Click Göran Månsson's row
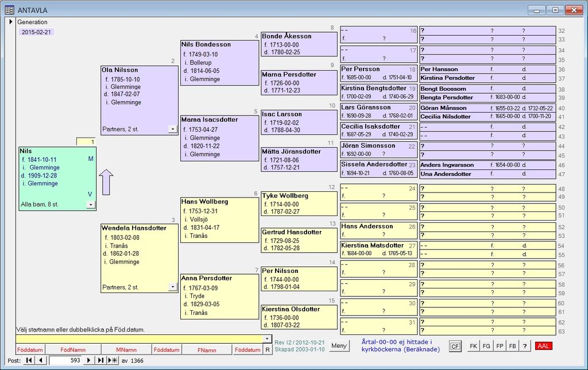Viewport: 588px width, 370px height. coord(488,107)
